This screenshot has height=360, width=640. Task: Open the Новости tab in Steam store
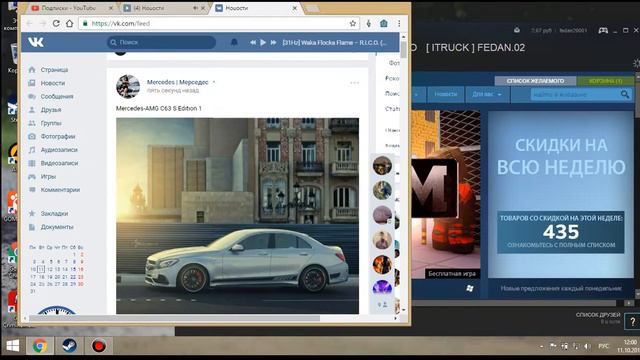click(x=446, y=94)
